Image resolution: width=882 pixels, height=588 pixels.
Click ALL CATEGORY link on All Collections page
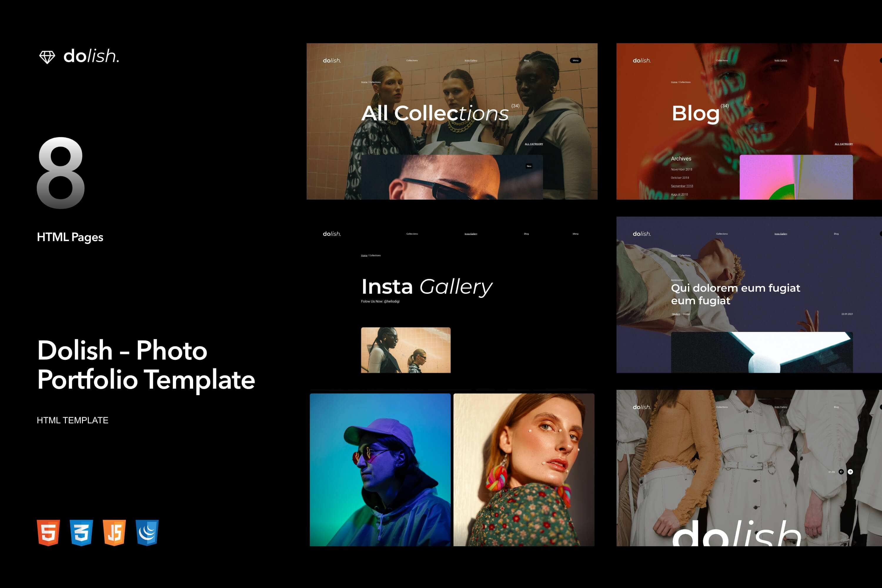pyautogui.click(x=534, y=144)
